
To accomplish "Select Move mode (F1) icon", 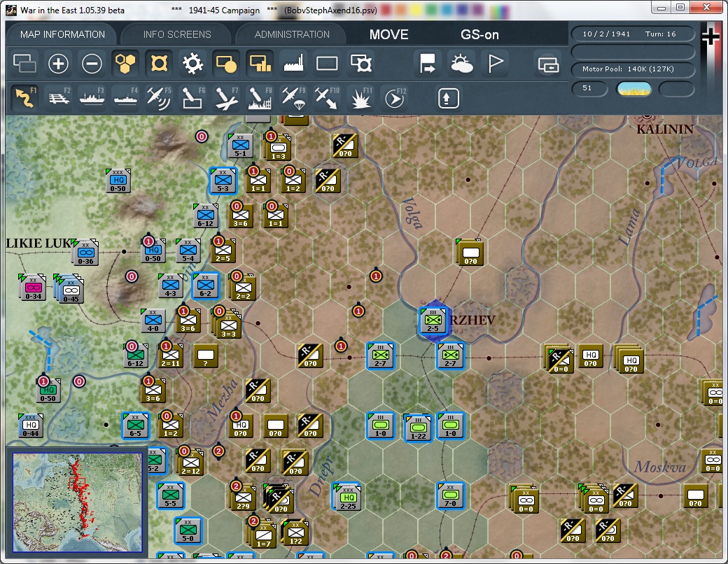I will click(x=24, y=97).
